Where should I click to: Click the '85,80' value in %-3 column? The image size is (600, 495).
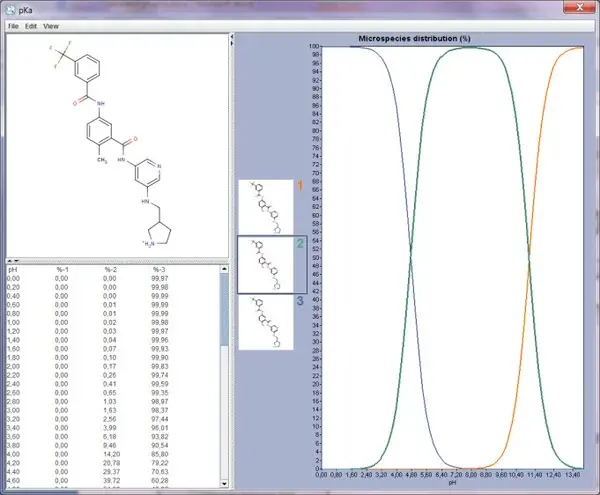pyautogui.click(x=160, y=454)
